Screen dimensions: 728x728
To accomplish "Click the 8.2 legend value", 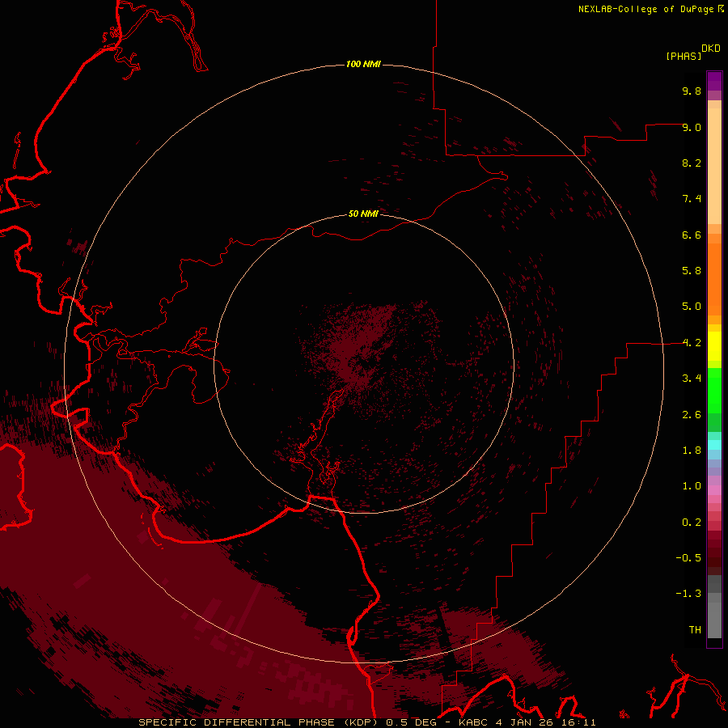I will tap(692, 163).
